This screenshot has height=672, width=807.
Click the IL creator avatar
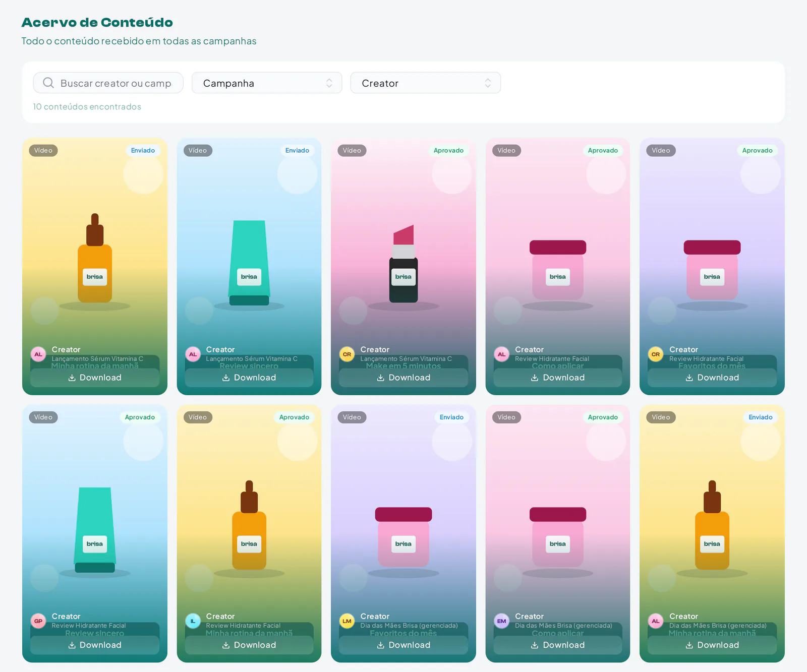point(193,621)
